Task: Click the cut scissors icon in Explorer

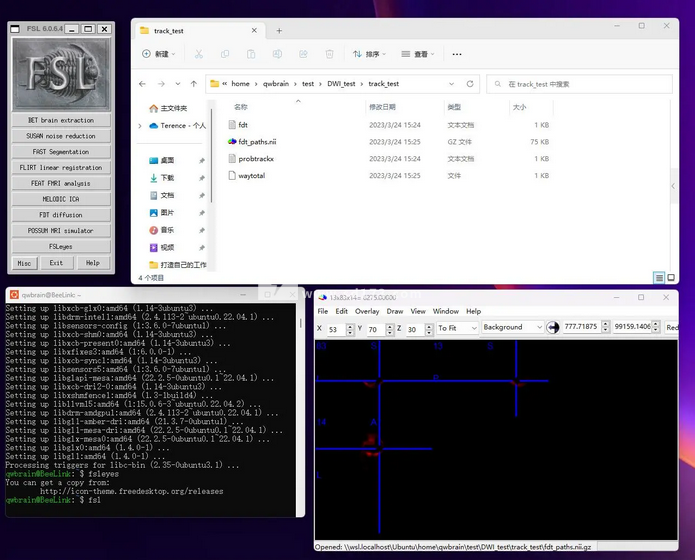Action: [x=199, y=54]
